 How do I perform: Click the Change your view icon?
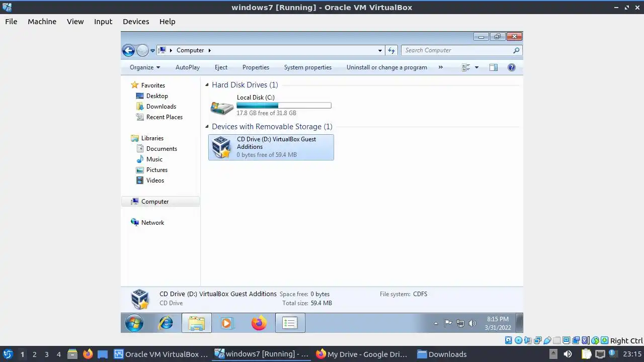tap(466, 67)
